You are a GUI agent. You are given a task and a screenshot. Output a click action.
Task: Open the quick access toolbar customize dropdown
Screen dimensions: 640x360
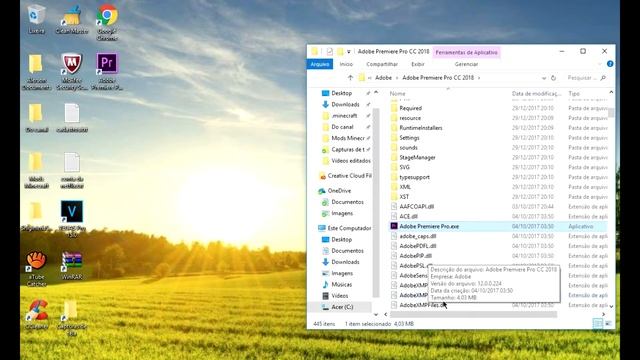click(x=349, y=51)
